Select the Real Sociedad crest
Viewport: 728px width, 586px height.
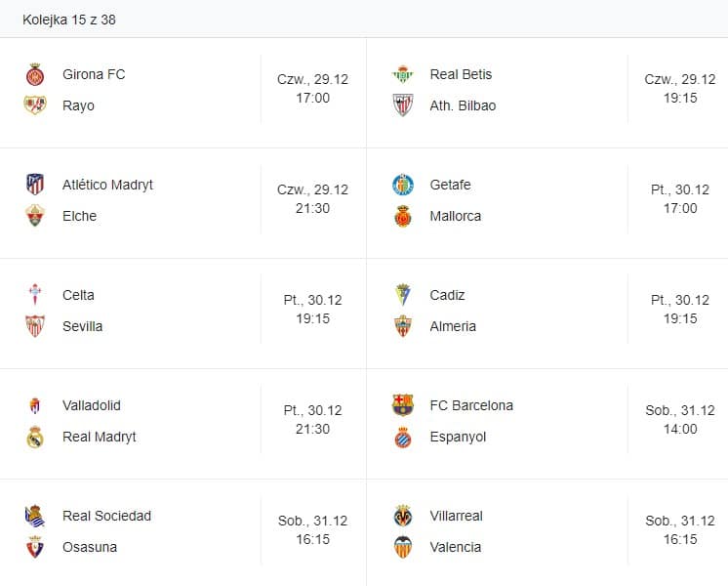tap(35, 516)
